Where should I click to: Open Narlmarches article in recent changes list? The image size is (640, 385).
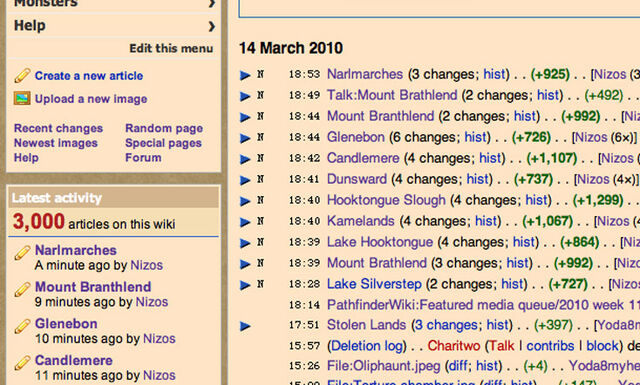[365, 74]
